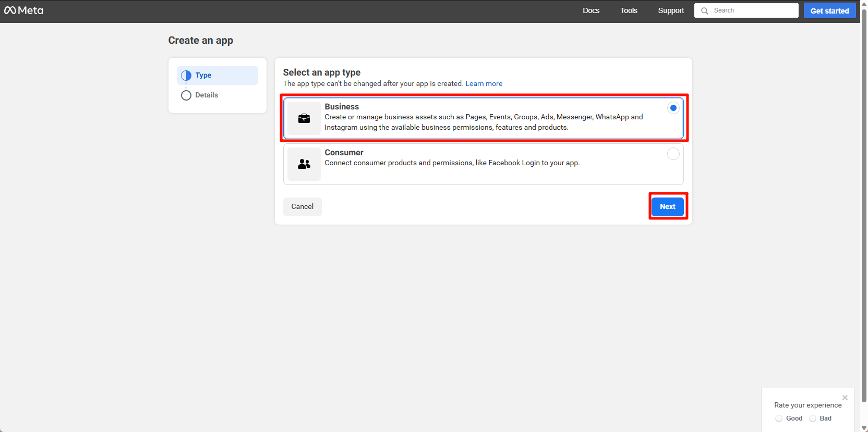The height and width of the screenshot is (432, 868).
Task: Rate experience as Good
Action: point(779,418)
